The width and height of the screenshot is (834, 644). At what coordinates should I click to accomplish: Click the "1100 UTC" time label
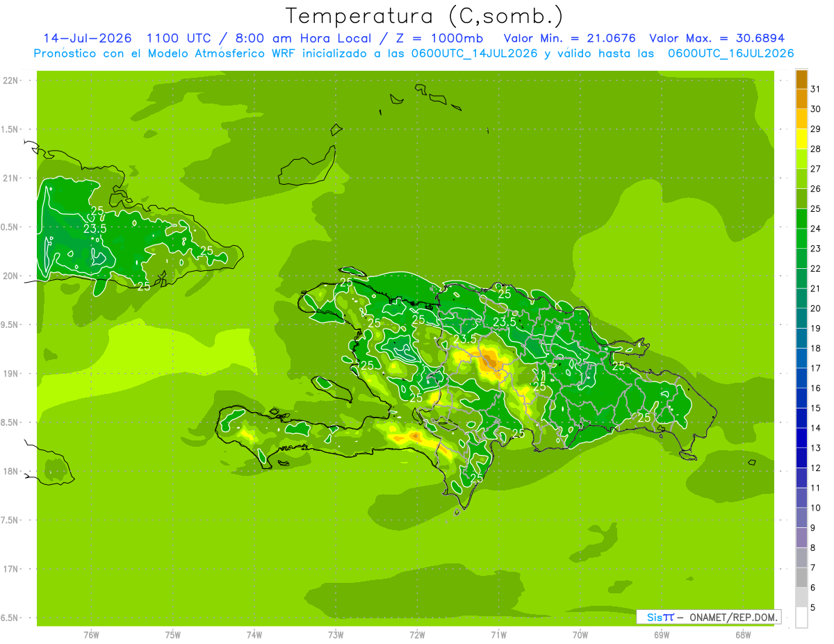pos(180,38)
